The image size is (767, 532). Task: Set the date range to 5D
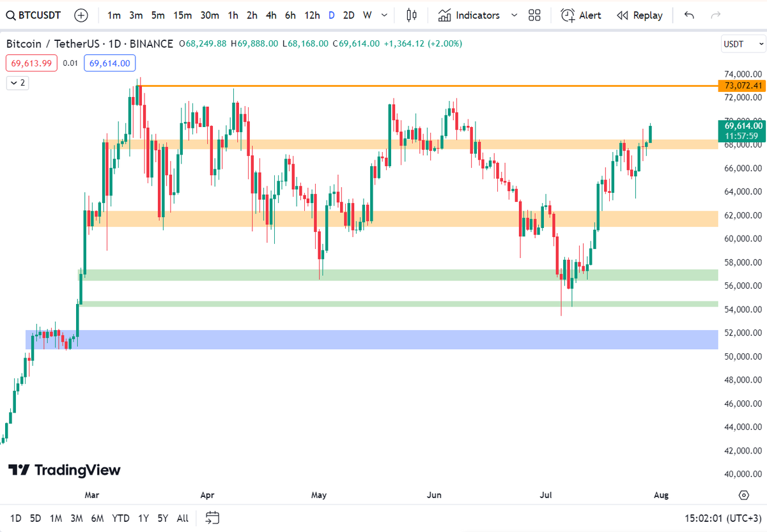click(35, 518)
